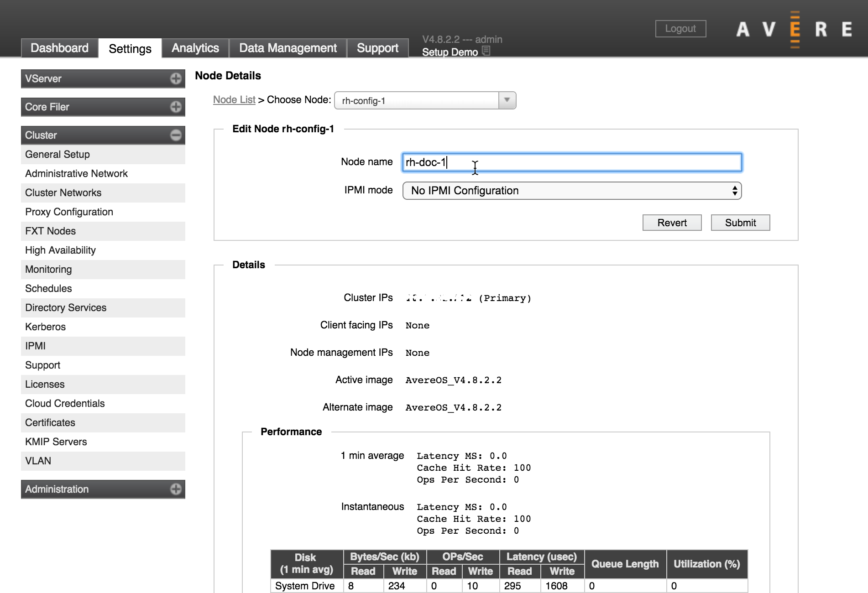Expand the Core Filer section plus icon

pyautogui.click(x=176, y=107)
